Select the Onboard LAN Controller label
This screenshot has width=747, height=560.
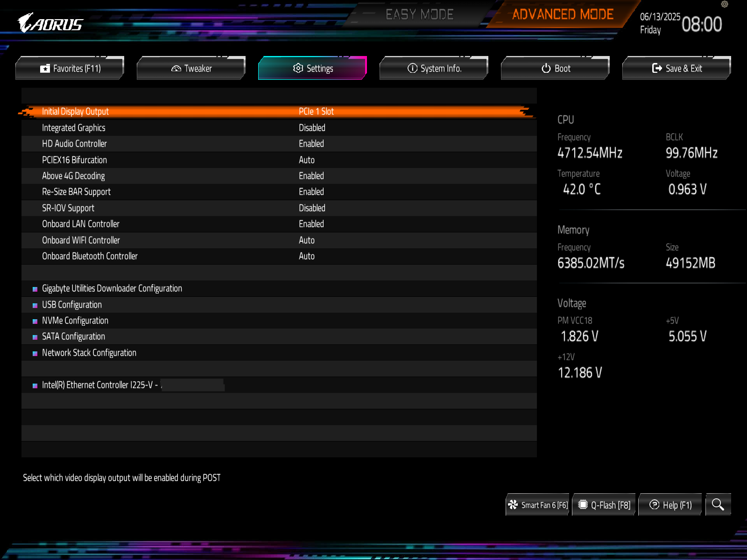coord(81,224)
